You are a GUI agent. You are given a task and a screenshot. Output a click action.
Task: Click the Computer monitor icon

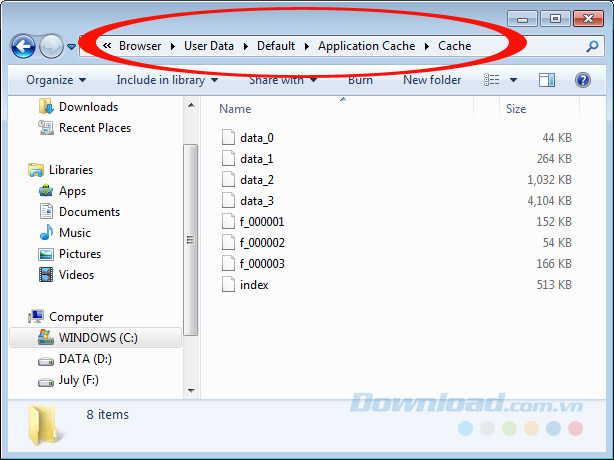point(36,316)
